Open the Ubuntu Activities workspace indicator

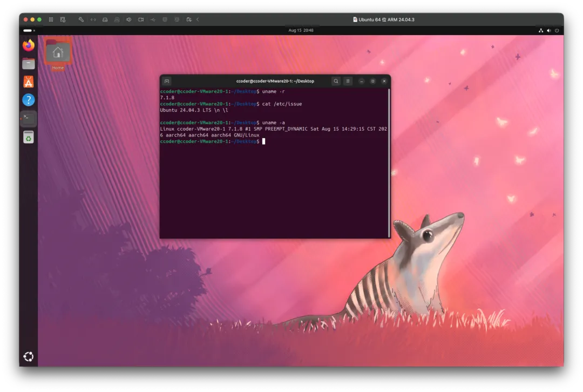pyautogui.click(x=29, y=30)
